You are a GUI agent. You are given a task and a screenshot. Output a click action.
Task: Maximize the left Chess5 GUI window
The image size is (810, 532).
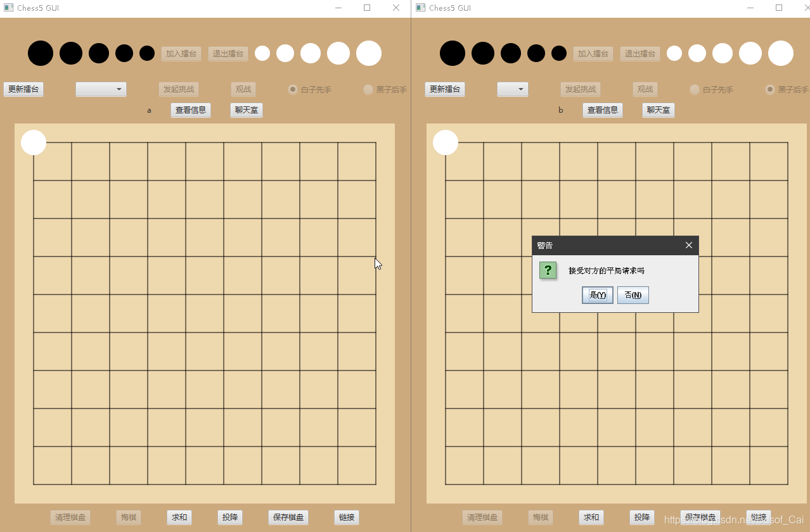click(367, 8)
